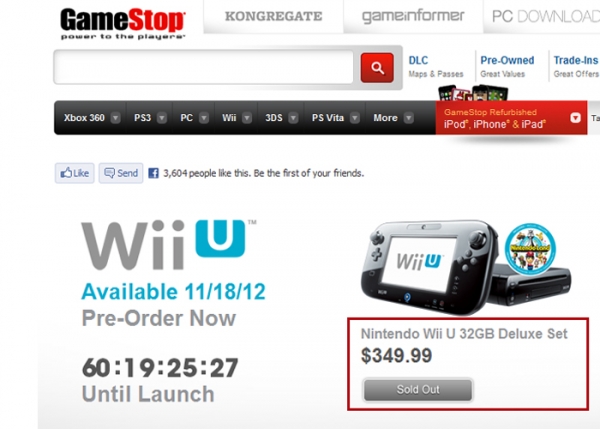Open the PC Downloads tab
Viewport: 600px width, 429px height.
[542, 16]
